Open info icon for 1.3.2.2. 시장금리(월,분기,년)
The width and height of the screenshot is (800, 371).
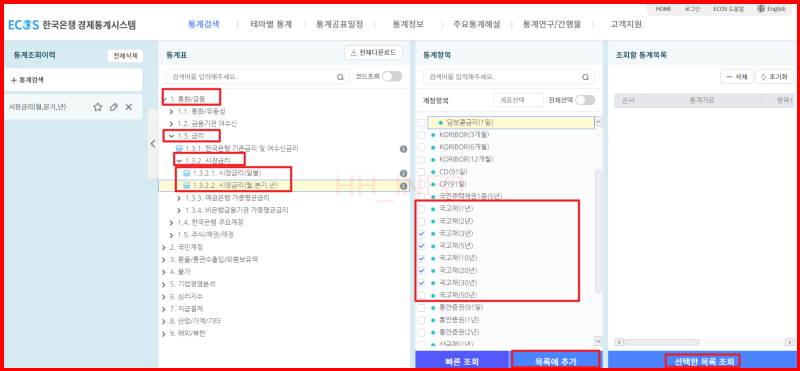pos(403,186)
